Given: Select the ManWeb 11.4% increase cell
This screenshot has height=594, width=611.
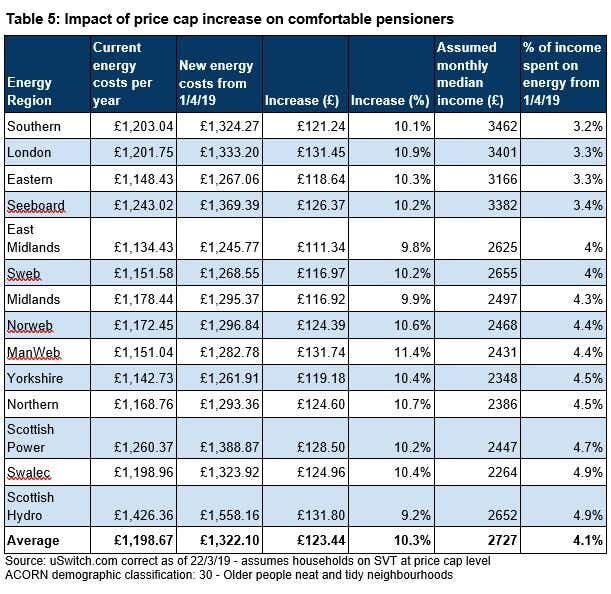Looking at the screenshot, I should pyautogui.click(x=391, y=352).
